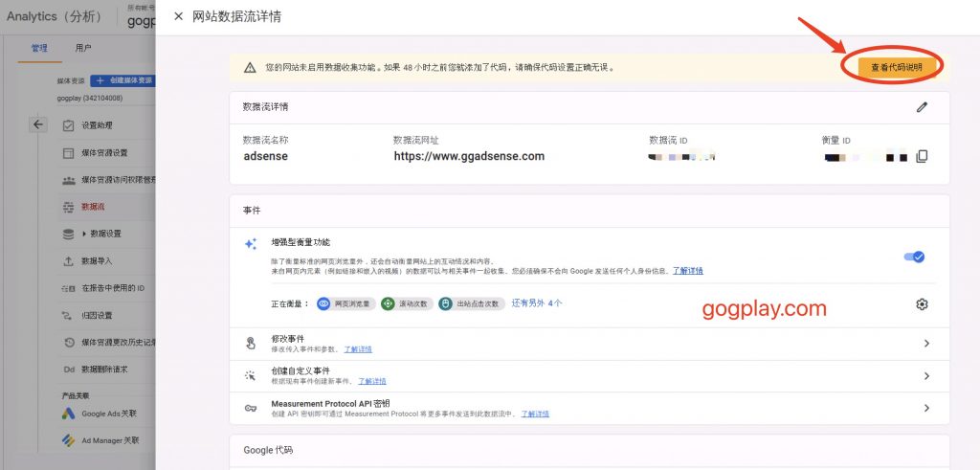Click the 创建自定义事件 cursor icon
This screenshot has width=980, height=470.
tap(250, 375)
